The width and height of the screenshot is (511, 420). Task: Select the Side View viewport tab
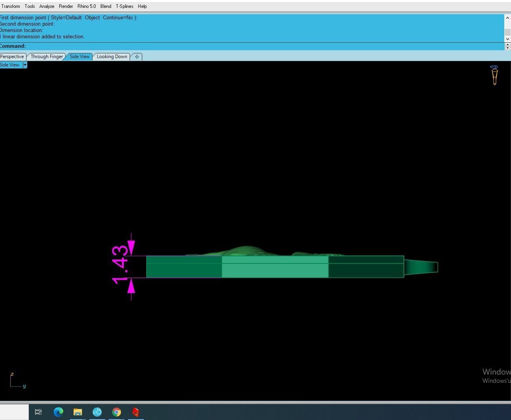pyautogui.click(x=79, y=57)
